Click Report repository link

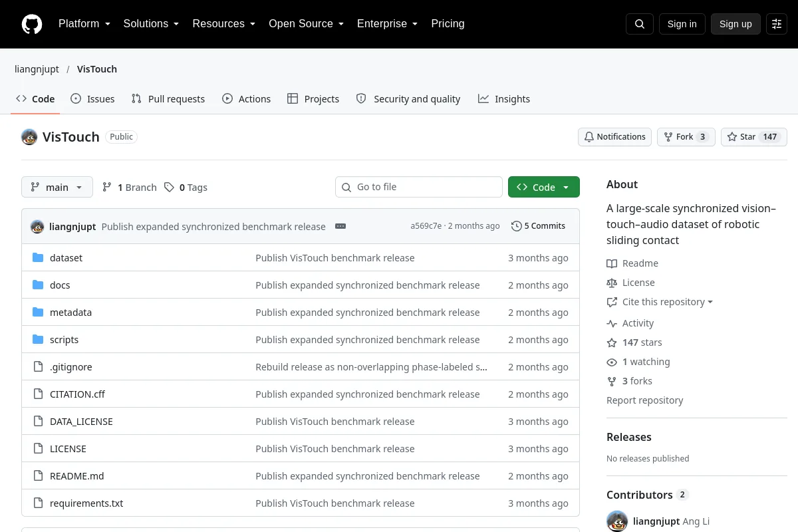pos(645,400)
